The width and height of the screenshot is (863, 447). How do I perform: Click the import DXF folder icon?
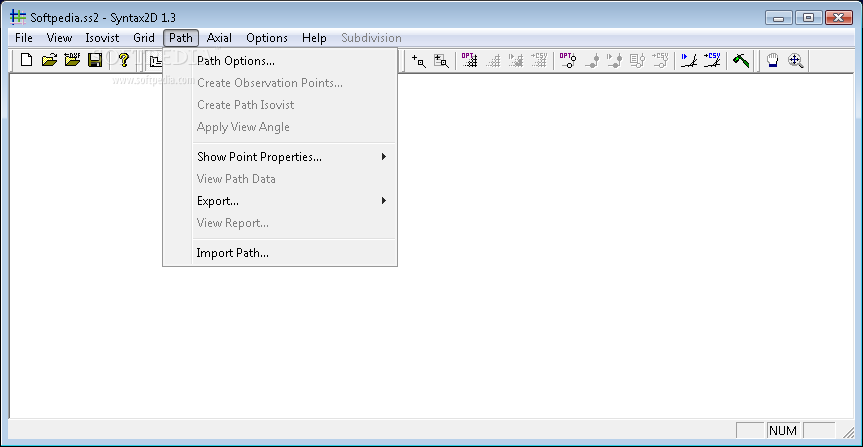tap(72, 60)
